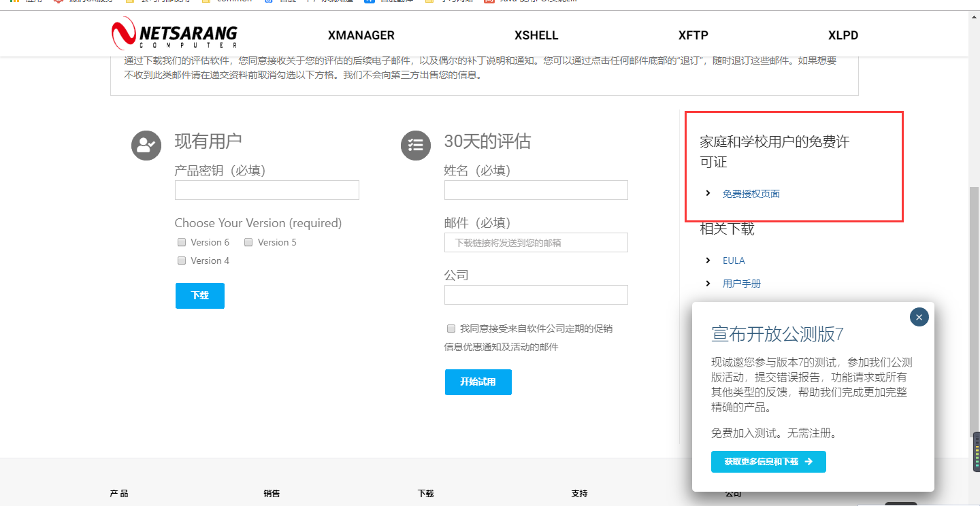Click the 相关下载 heading
The height and width of the screenshot is (506, 980).
tap(727, 229)
